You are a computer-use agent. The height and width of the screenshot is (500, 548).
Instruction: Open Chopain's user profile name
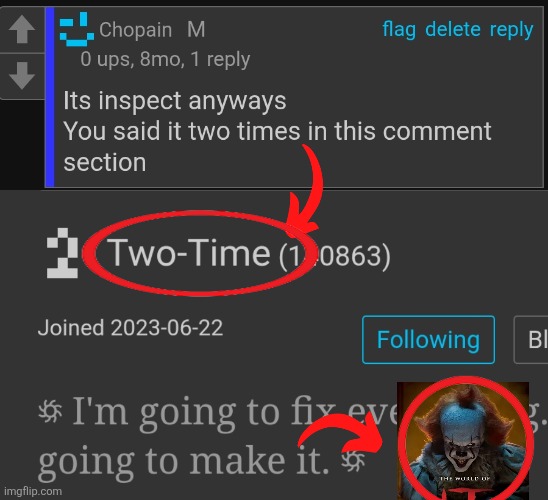coord(136,30)
